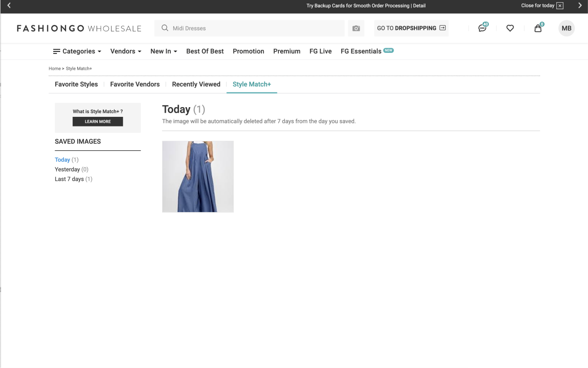The width and height of the screenshot is (588, 368).
Task: Expand the New In dropdown
Action: [x=164, y=51]
